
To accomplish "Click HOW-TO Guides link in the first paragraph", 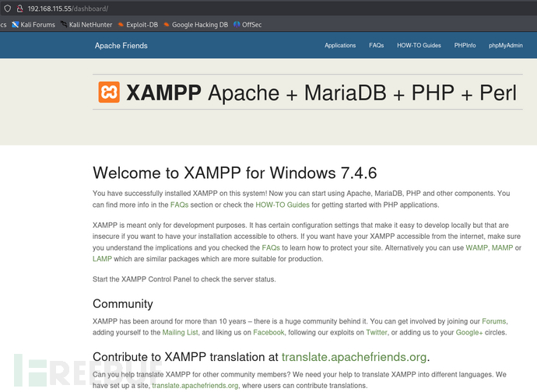I will click(283, 205).
